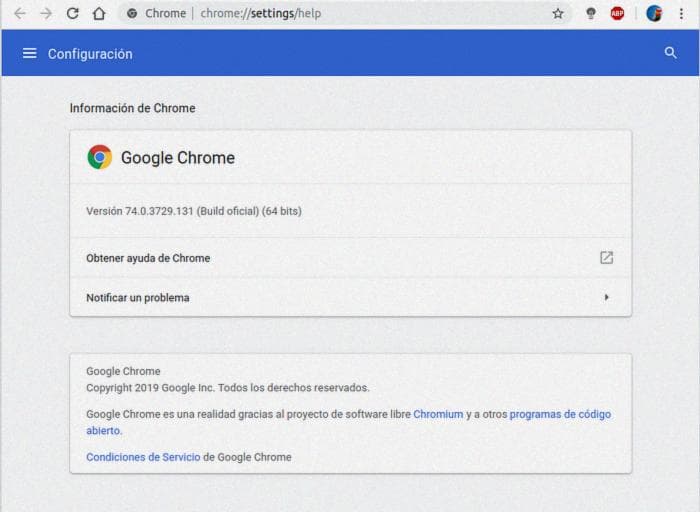Open Condiciones de Servicio link
The image size is (700, 512).
pos(143,457)
